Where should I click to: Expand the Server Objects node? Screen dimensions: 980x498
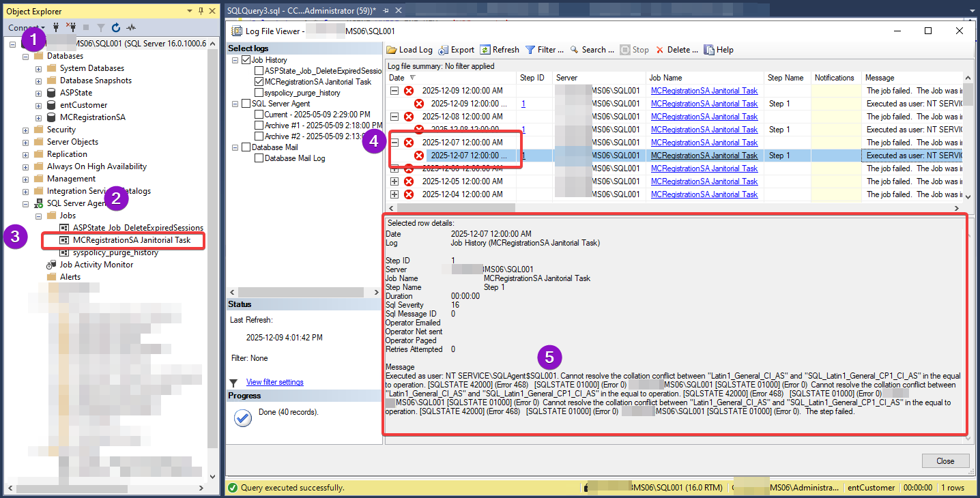26,142
